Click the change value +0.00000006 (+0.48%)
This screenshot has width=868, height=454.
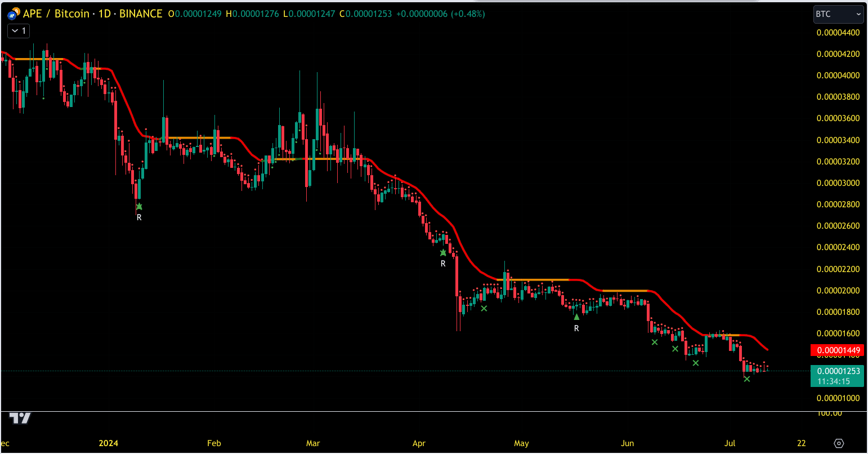coord(441,14)
